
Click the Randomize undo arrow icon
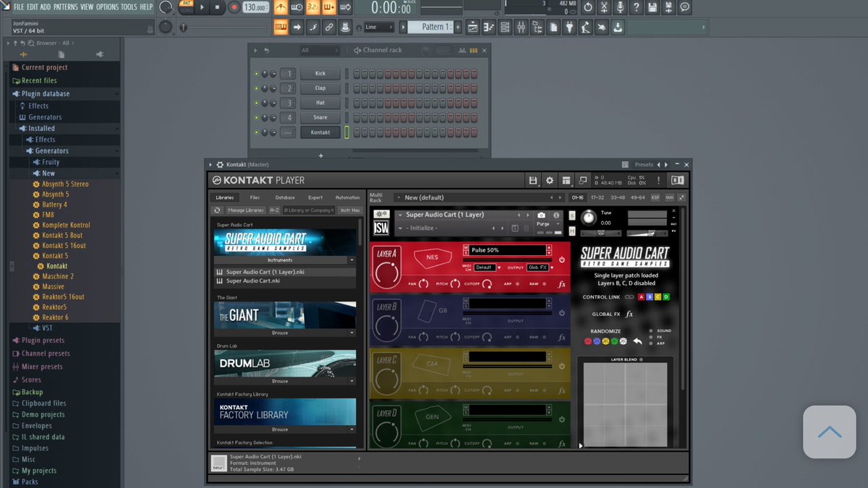coord(637,341)
